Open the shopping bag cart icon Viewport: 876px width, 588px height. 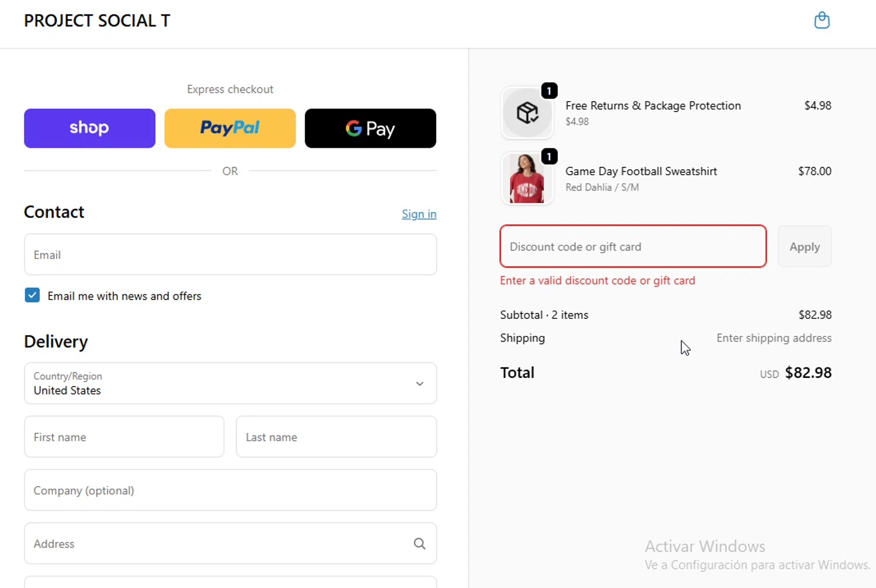[822, 20]
